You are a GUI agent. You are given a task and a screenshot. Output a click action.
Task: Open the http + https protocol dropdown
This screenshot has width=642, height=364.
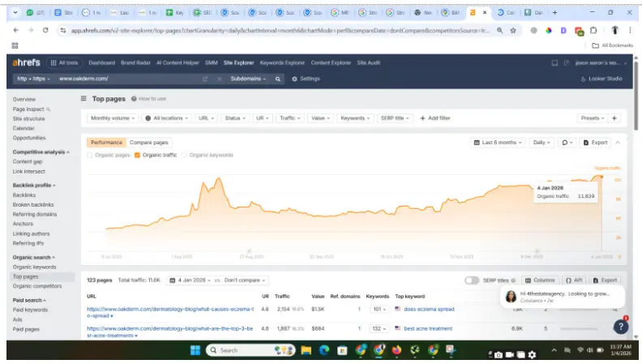pos(33,79)
